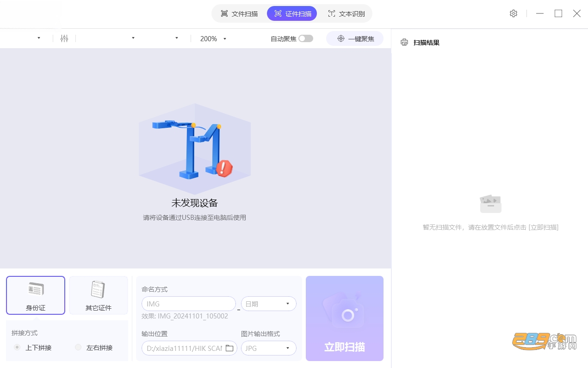The image size is (588, 368).
Task: Maximize the scanner window
Action: click(558, 13)
